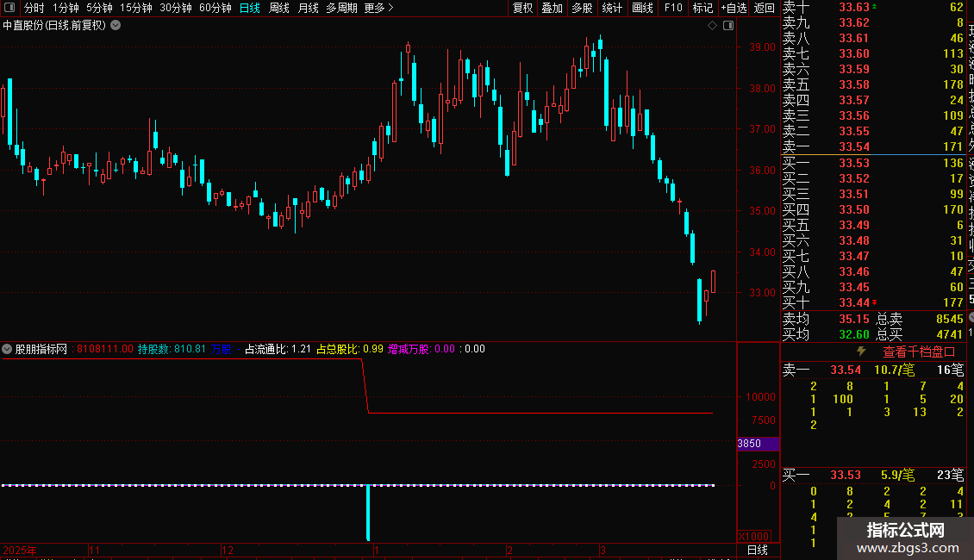Click the 叠加 overlay button
The height and width of the screenshot is (560, 974).
click(553, 8)
